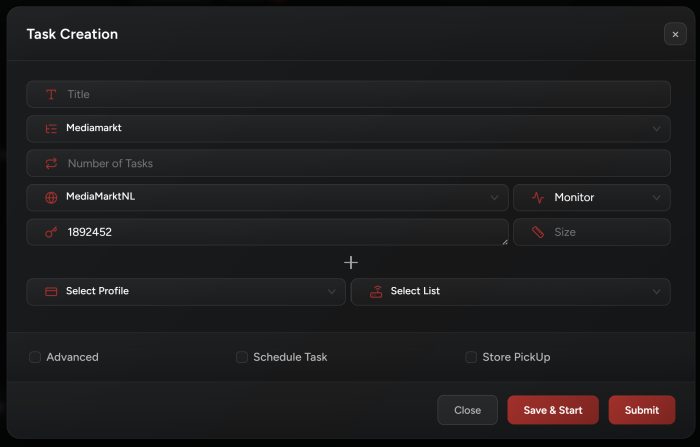Image resolution: width=700 pixels, height=447 pixels.
Task: Tick the Schedule Task checkbox
Action: (x=242, y=357)
